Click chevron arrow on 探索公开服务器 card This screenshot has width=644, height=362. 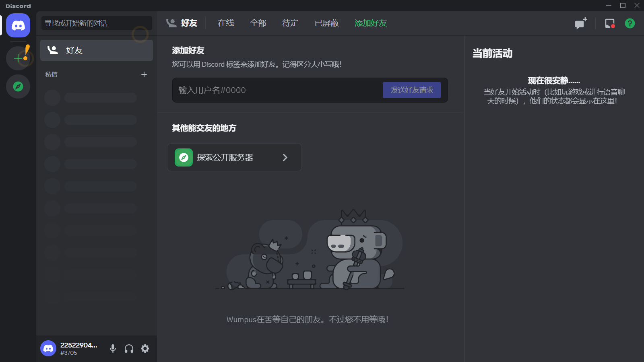click(285, 157)
